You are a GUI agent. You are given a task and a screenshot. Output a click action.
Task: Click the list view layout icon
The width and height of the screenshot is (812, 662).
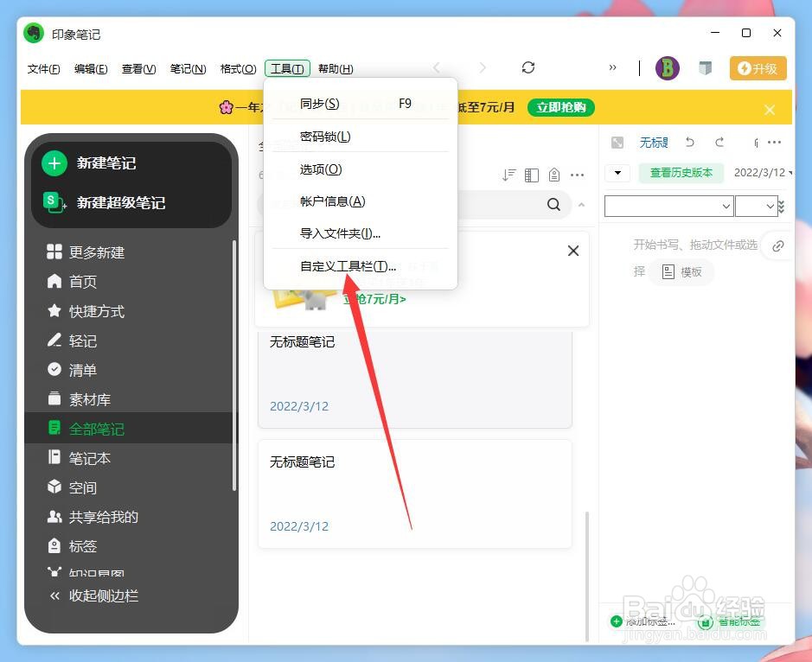531,175
